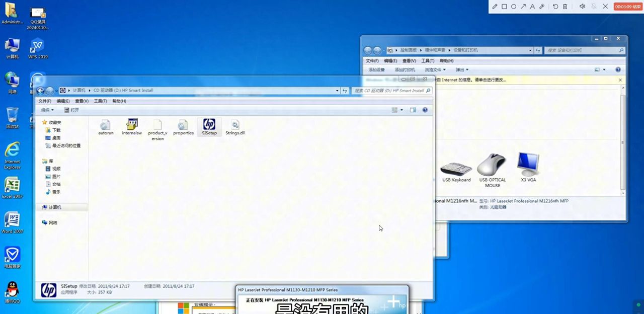This screenshot has width=644, height=314.
Task: Click back button in HP Smart Install window
Action: [x=40, y=91]
